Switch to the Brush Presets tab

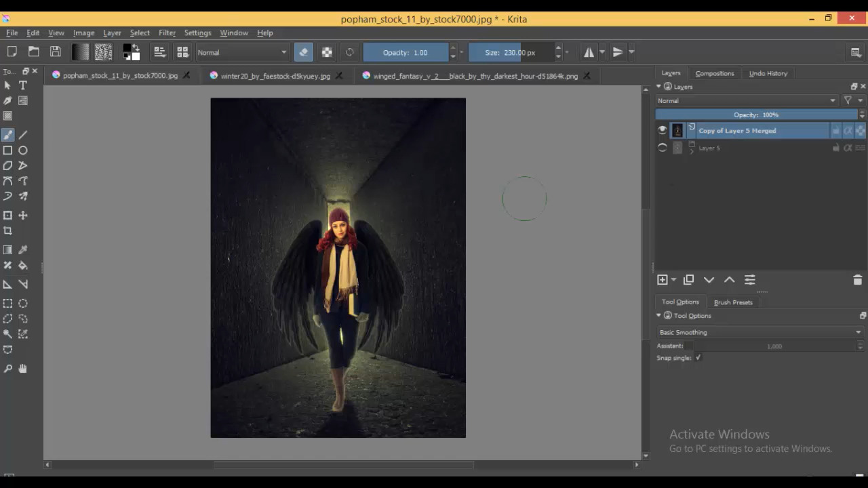click(x=732, y=302)
